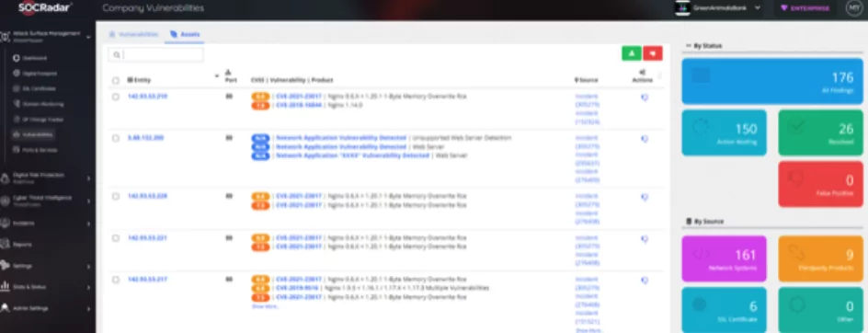Expand the Digital Risk Protection section

coord(88,178)
